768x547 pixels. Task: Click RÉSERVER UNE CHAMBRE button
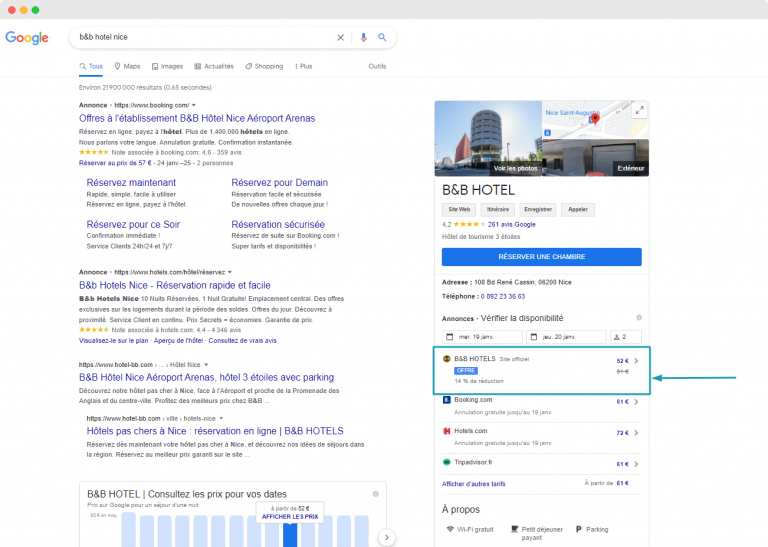[x=542, y=257]
